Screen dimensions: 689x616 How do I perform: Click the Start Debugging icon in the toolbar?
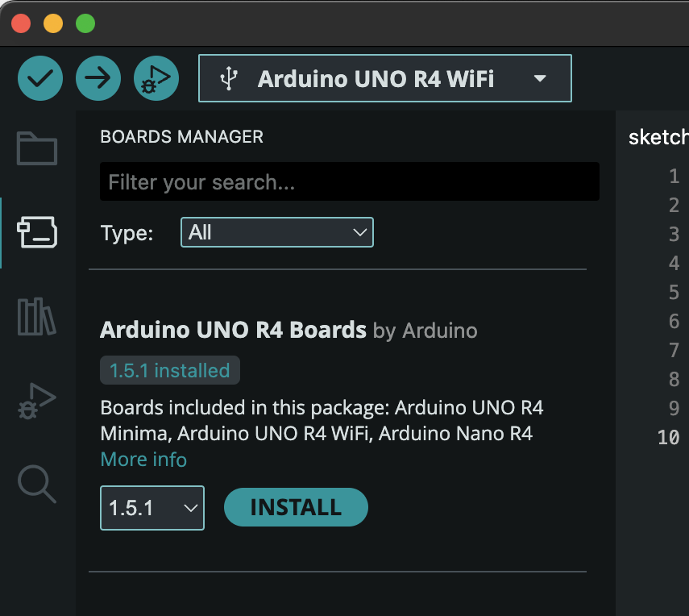tap(156, 77)
